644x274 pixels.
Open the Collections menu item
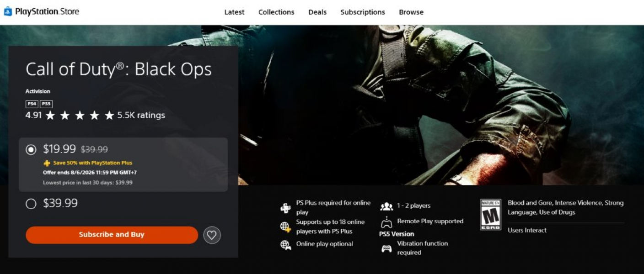(276, 12)
